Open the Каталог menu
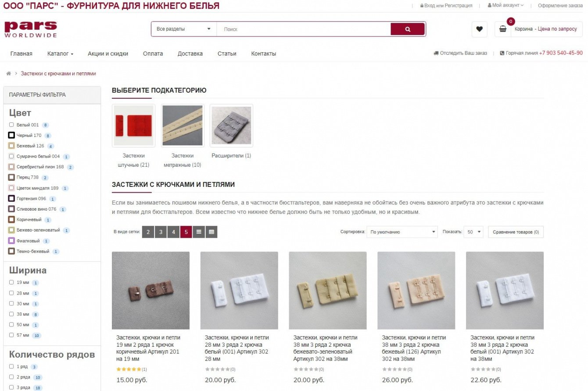Viewport: 588px width, 391px height. [60, 54]
